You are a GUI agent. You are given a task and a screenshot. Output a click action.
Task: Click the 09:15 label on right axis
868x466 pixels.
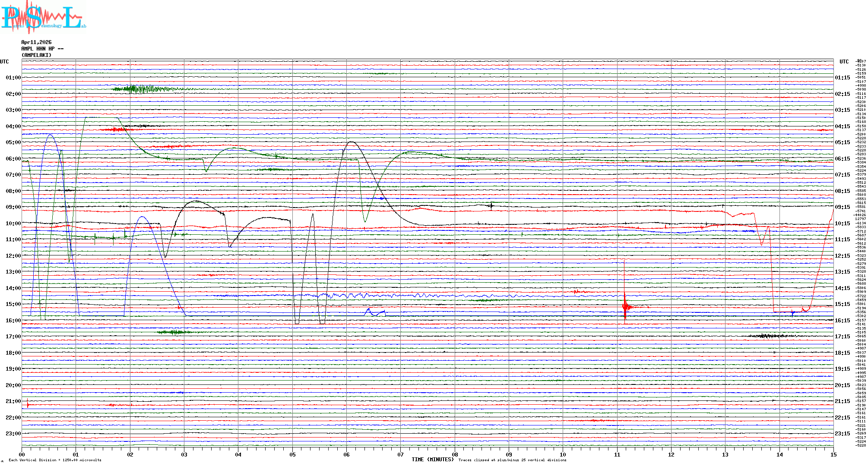pyautogui.click(x=842, y=207)
